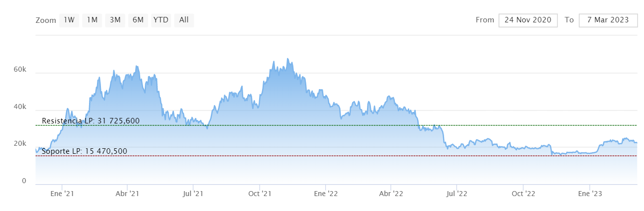Edit the To date field
The image size is (644, 211).
[608, 20]
